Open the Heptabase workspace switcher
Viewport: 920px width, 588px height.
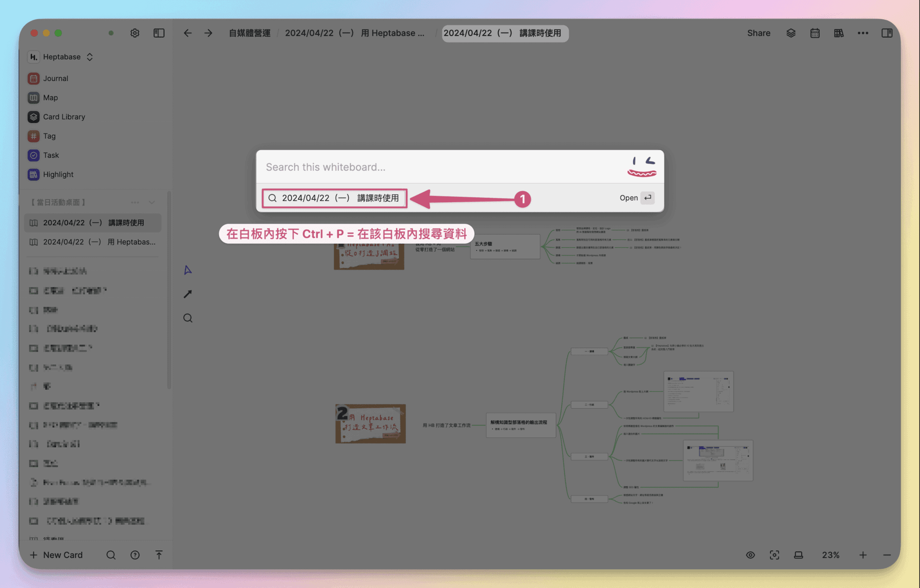(x=61, y=57)
